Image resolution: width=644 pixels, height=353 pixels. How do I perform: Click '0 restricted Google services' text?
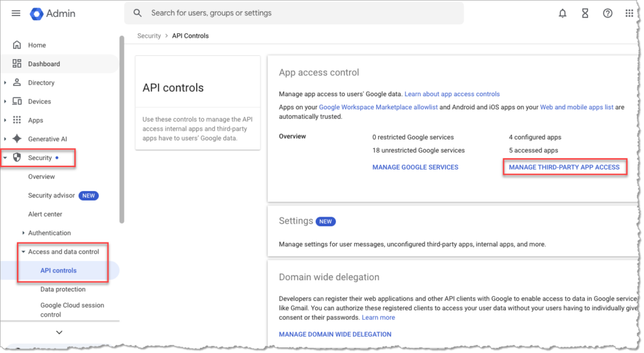click(x=413, y=138)
